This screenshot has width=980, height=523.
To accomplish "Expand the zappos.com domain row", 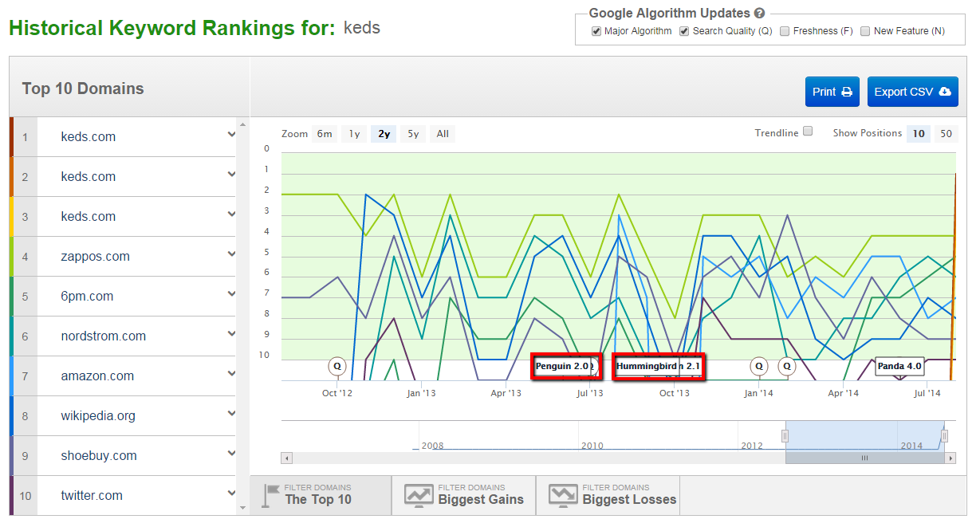I will pos(231,254).
